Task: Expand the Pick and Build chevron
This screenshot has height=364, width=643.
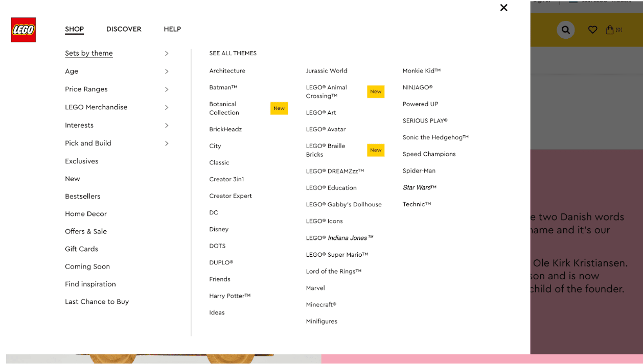Action: [167, 143]
